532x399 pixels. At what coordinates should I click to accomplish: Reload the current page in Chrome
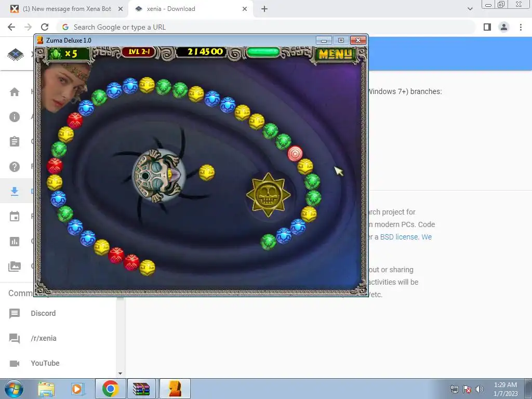[x=45, y=27]
